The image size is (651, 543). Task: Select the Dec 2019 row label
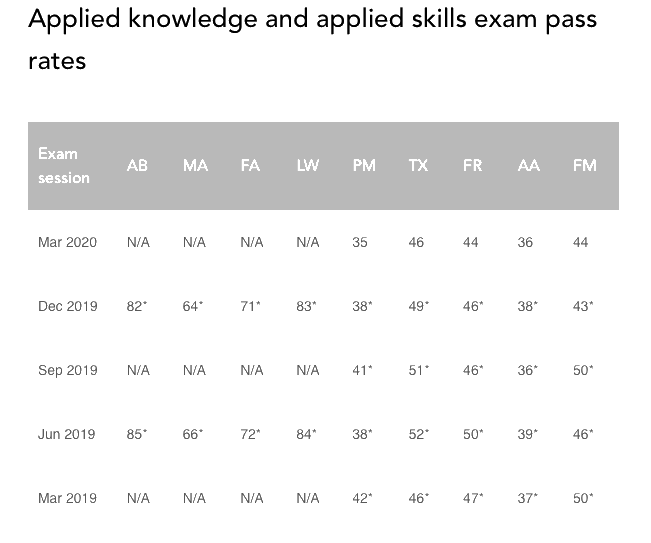(67, 306)
